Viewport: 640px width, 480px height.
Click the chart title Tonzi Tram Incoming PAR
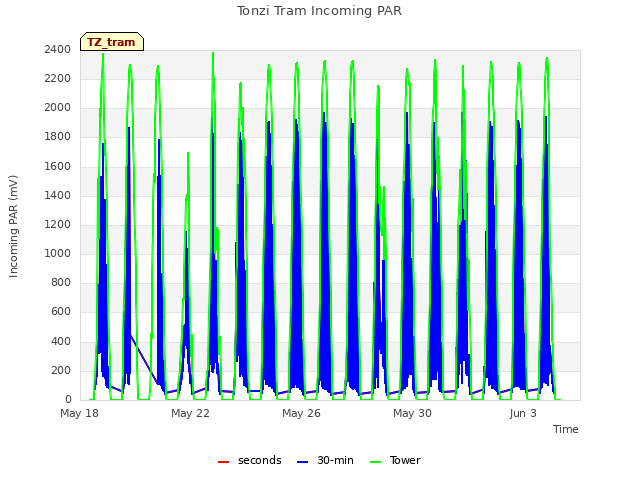coord(319,11)
